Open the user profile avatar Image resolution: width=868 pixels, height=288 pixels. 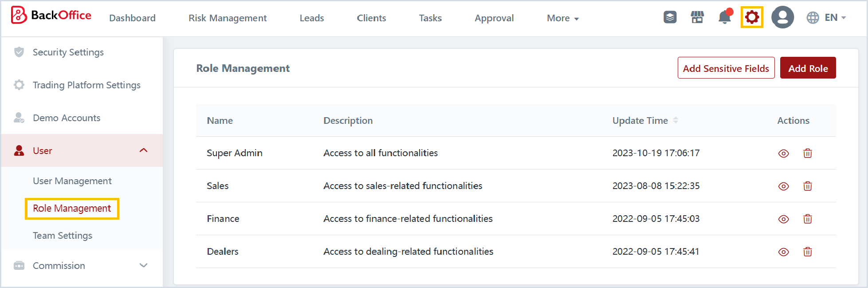(x=782, y=18)
